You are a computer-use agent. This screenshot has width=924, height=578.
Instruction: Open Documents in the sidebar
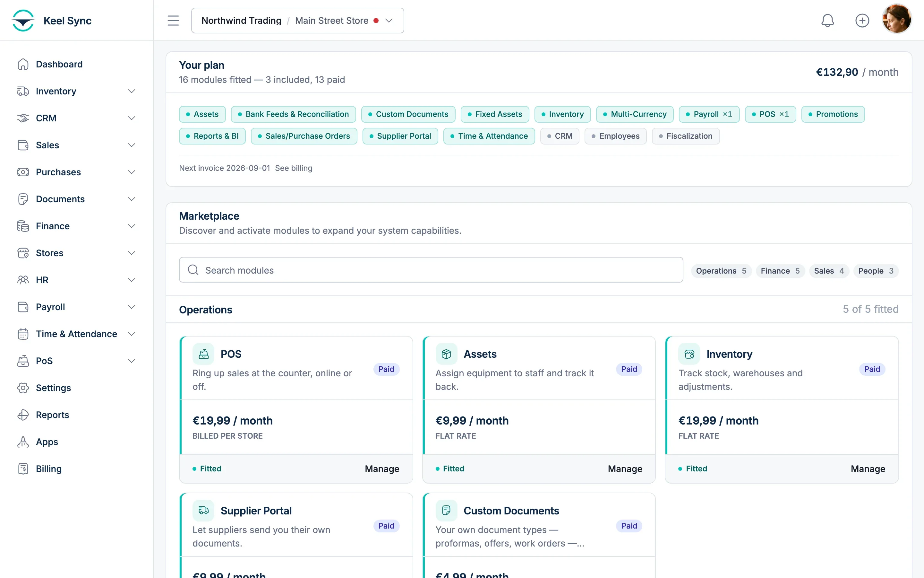(60, 199)
